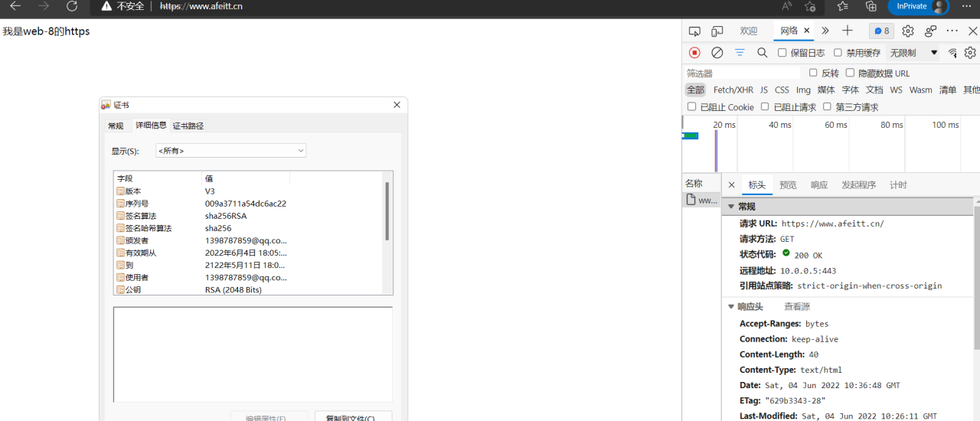
Task: Select the 序列号 field row in certificate
Action: [249, 204]
